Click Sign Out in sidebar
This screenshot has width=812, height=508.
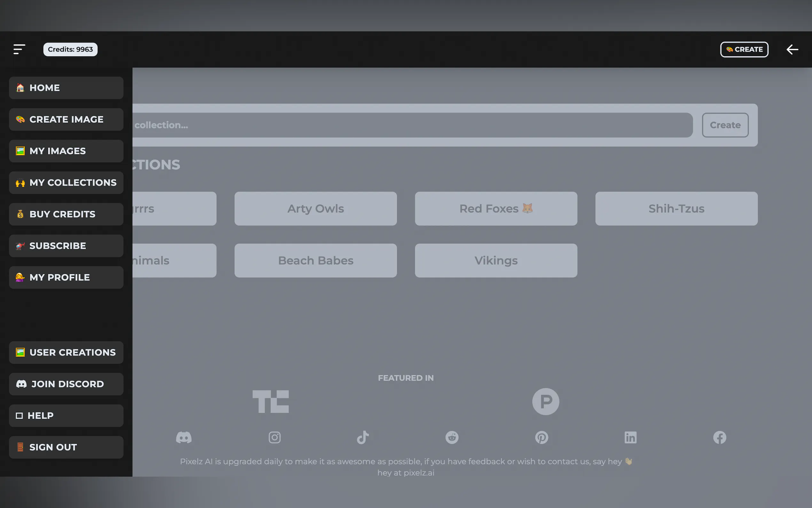tap(66, 447)
